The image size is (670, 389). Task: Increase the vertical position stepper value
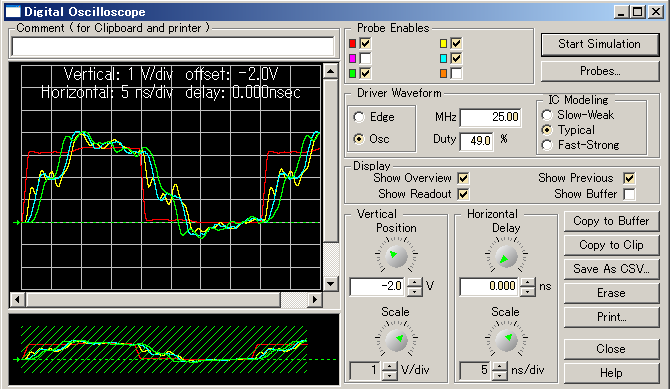coord(414,283)
